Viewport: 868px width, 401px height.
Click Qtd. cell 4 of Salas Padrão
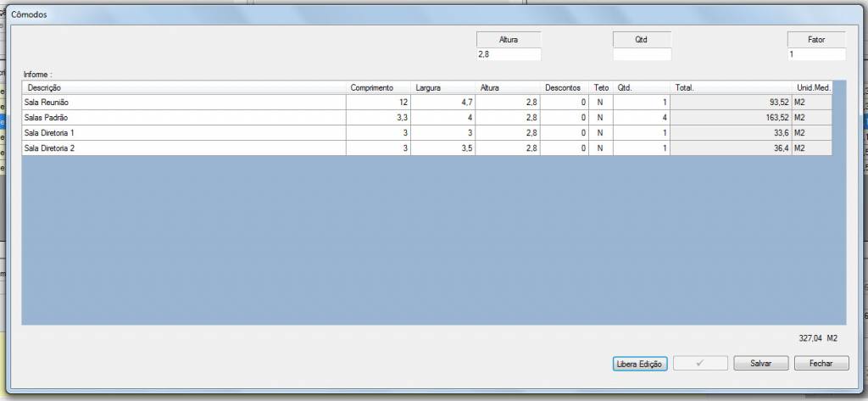click(642, 118)
